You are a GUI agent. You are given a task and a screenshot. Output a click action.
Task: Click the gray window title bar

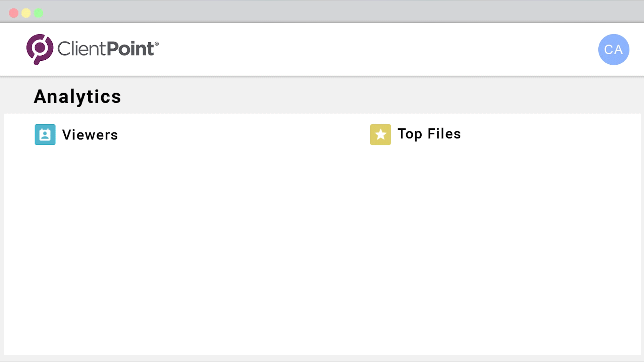pyautogui.click(x=322, y=12)
